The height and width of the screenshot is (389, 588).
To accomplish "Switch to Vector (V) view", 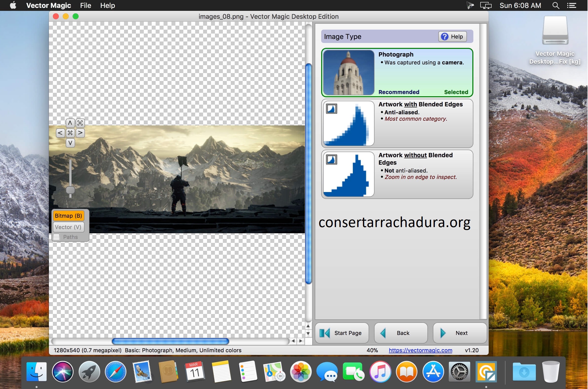I will tap(68, 227).
